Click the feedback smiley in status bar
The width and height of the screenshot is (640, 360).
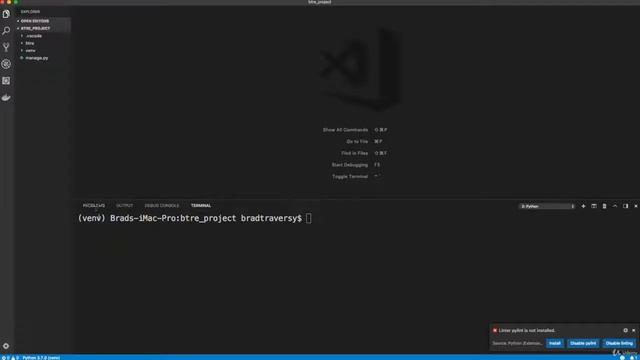622,358
